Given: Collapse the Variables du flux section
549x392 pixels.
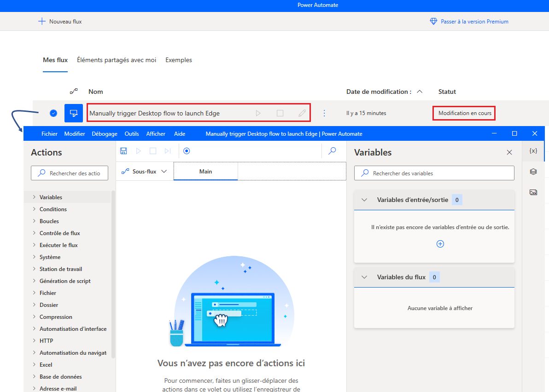Looking at the screenshot, I should coord(364,277).
